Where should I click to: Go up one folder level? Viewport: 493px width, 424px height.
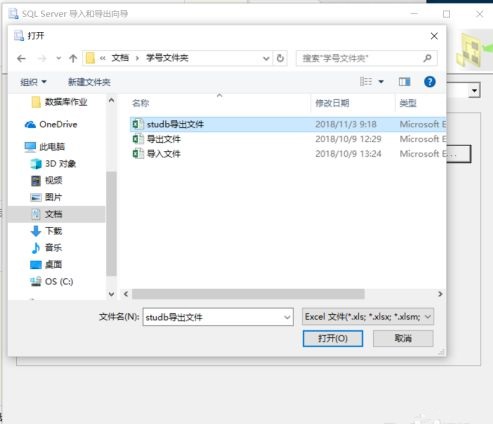73,59
